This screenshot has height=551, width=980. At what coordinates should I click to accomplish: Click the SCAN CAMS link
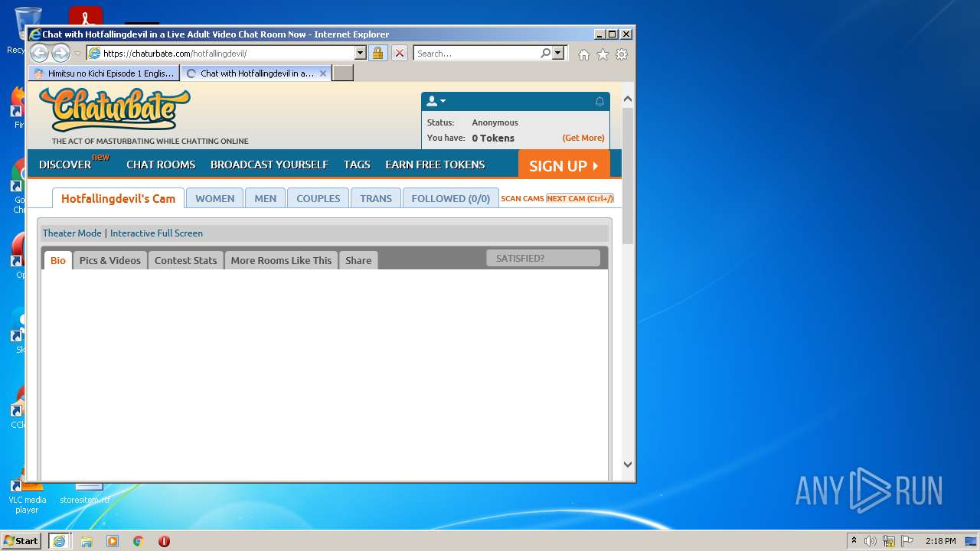522,198
